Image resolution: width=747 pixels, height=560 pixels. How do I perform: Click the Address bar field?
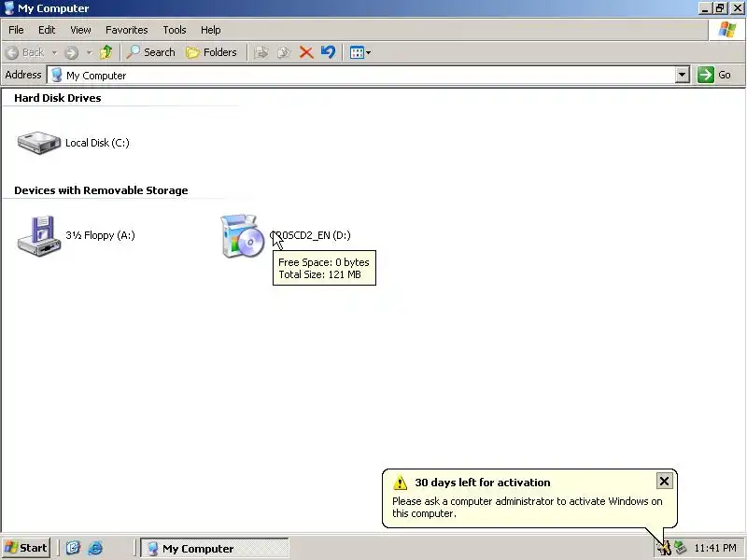361,76
